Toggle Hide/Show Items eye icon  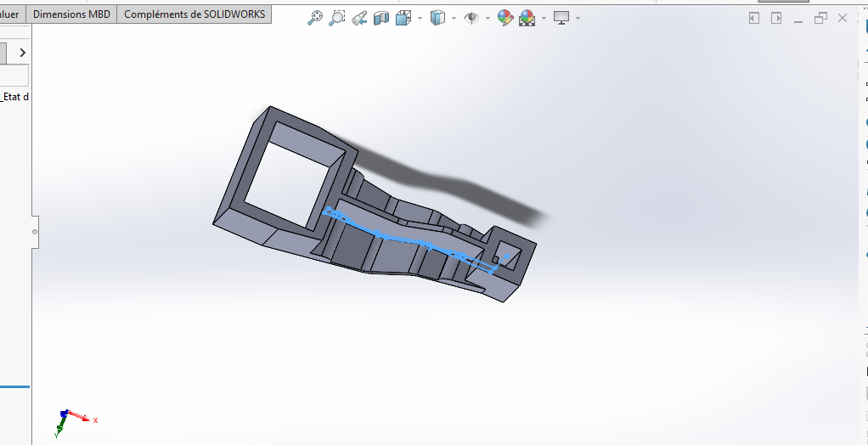coord(471,18)
